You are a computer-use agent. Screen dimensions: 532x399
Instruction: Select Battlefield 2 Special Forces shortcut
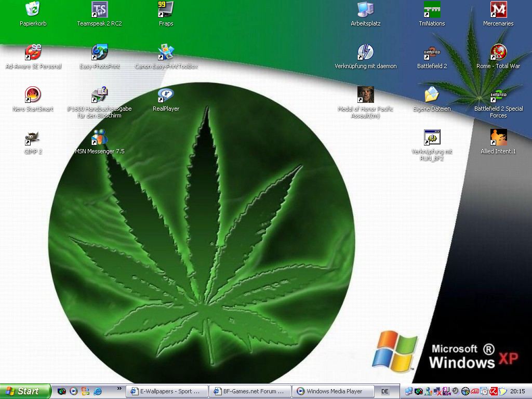(x=498, y=102)
